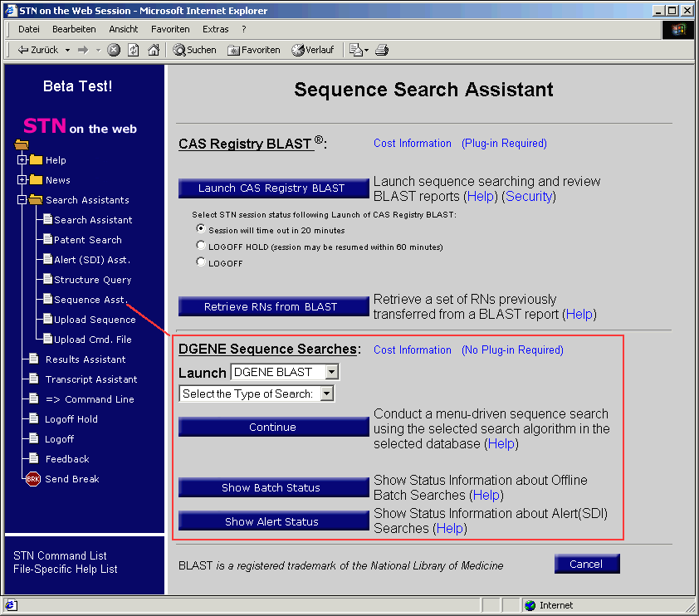This screenshot has height=616, width=699.
Task: Click the Print toolbar icon
Action: pyautogui.click(x=382, y=50)
